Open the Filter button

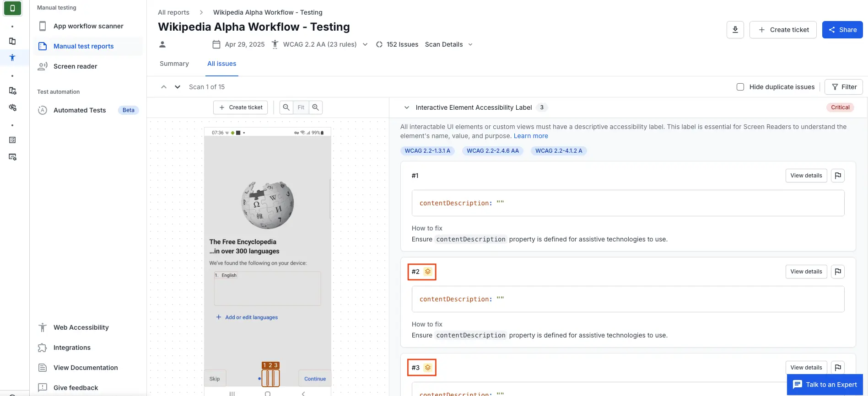[844, 87]
